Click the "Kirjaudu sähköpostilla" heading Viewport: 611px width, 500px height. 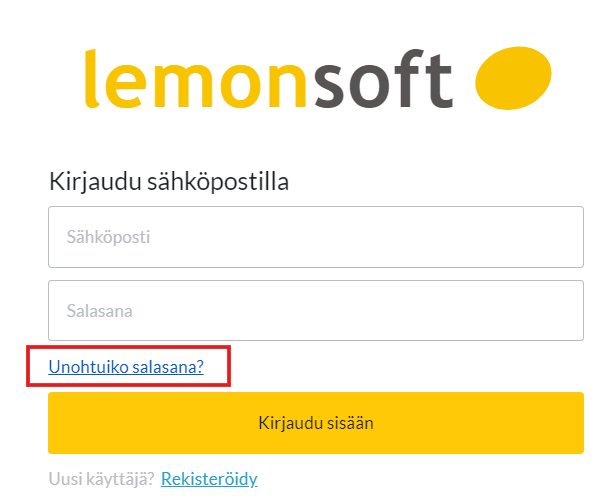click(169, 182)
